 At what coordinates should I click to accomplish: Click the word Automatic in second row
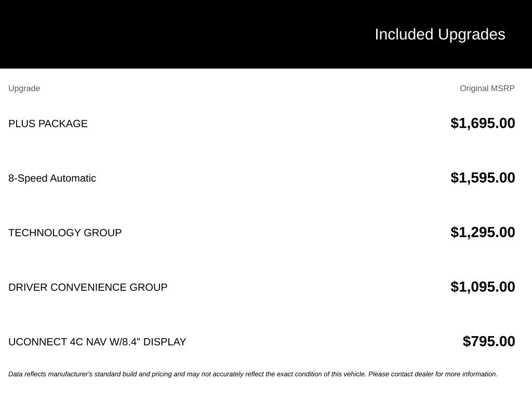73,178
